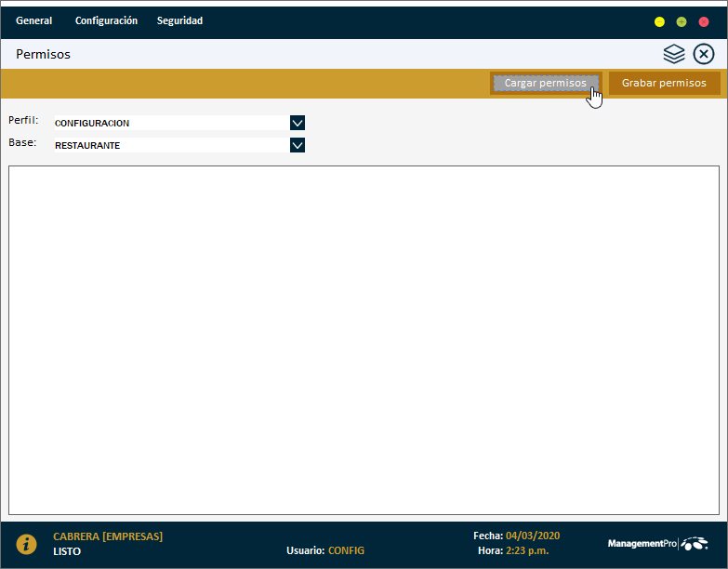Click the red close window dot

(x=704, y=21)
